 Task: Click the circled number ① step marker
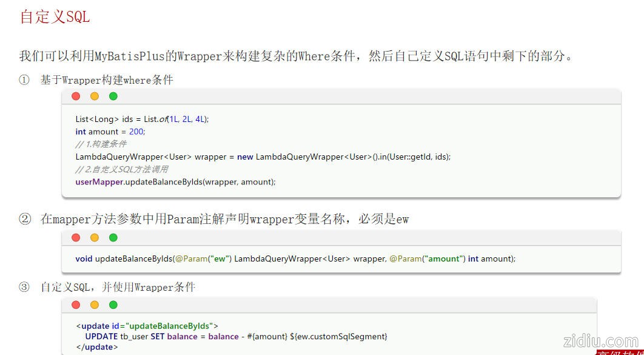click(x=24, y=80)
